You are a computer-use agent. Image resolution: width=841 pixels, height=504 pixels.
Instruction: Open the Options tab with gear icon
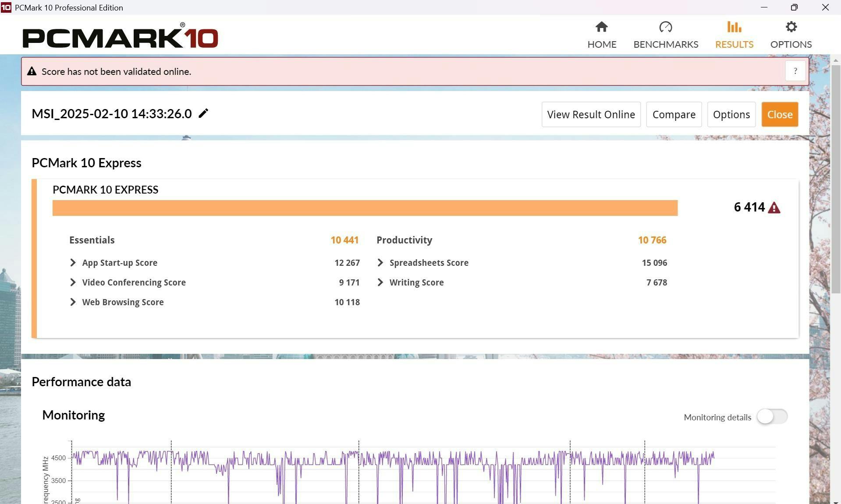coord(791,35)
